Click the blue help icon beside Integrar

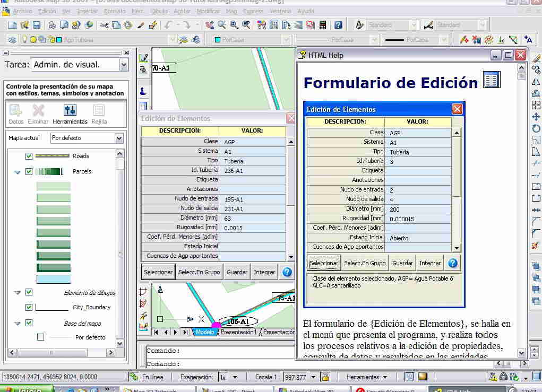(x=287, y=272)
